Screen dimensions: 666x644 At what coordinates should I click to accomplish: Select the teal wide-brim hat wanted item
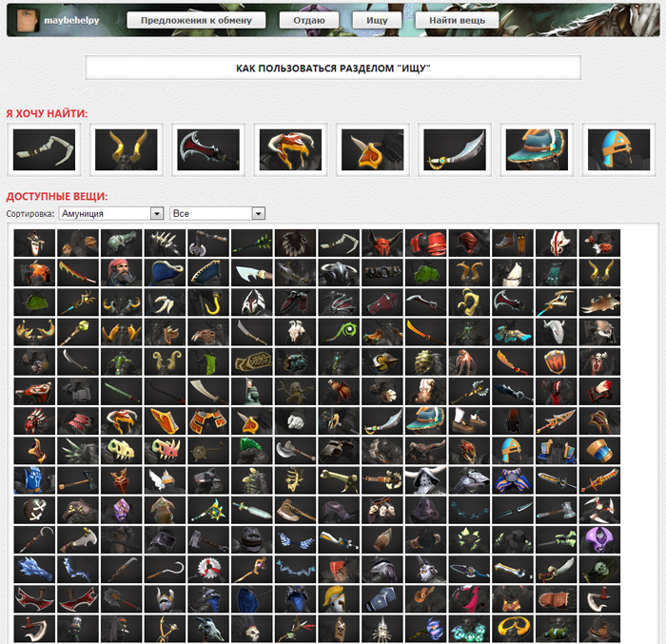pyautogui.click(x=537, y=150)
